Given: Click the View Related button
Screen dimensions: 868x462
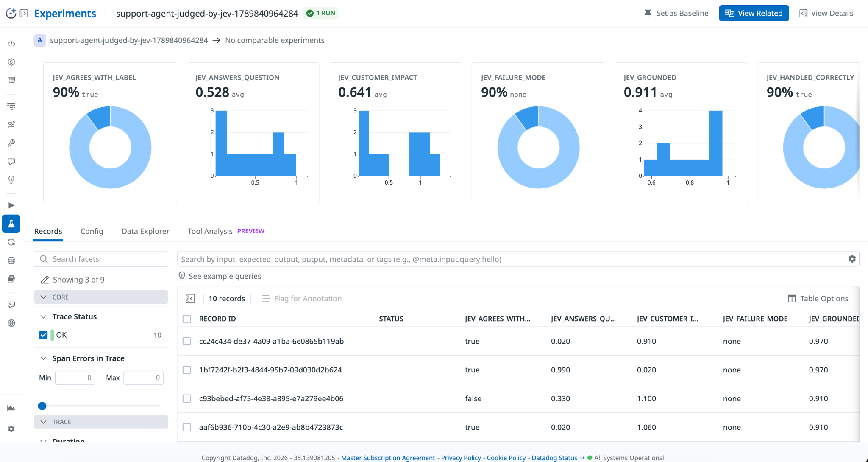Looking at the screenshot, I should point(754,13).
